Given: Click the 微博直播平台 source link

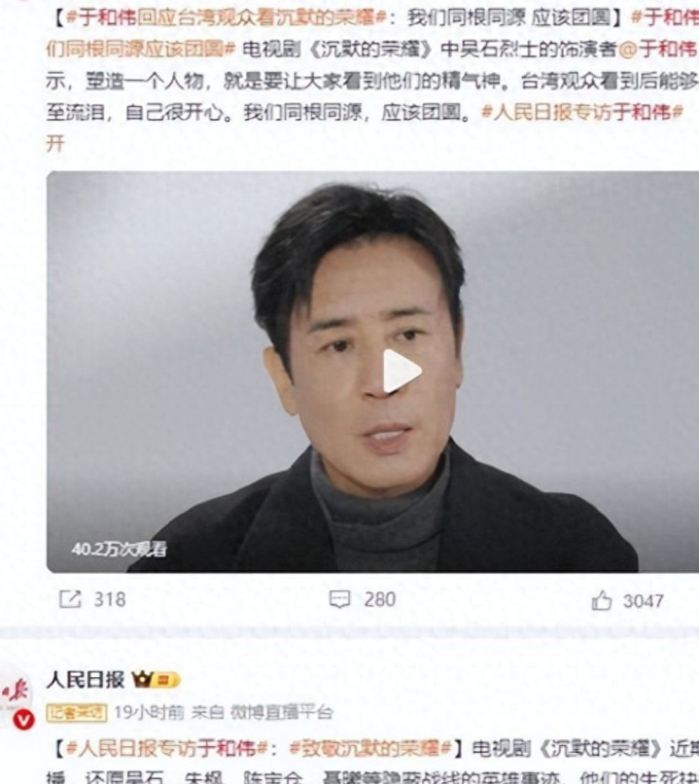Looking at the screenshot, I should (281, 712).
